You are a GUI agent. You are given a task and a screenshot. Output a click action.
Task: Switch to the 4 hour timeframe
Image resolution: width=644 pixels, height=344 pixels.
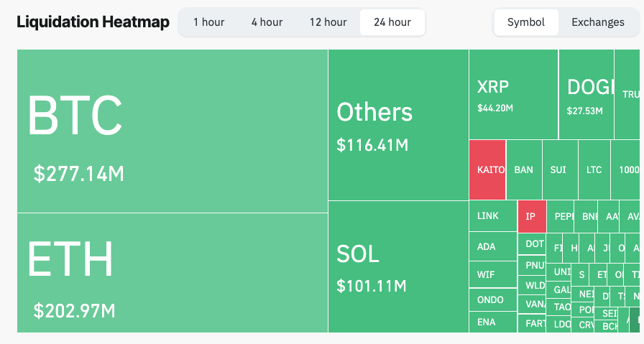coord(267,22)
